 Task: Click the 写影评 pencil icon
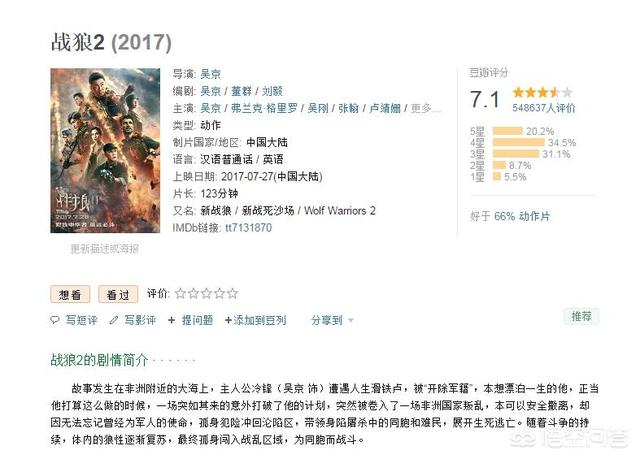(x=116, y=320)
